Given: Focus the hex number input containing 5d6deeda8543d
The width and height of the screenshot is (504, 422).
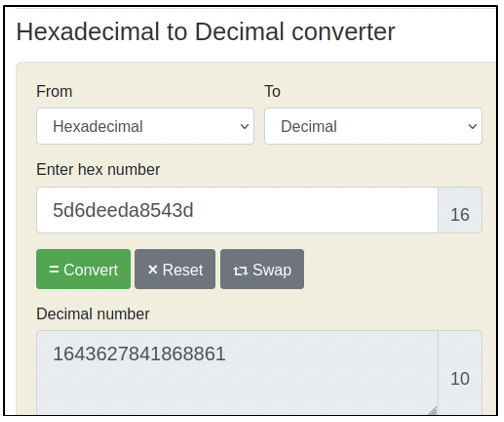Looking at the screenshot, I should pos(237,210).
